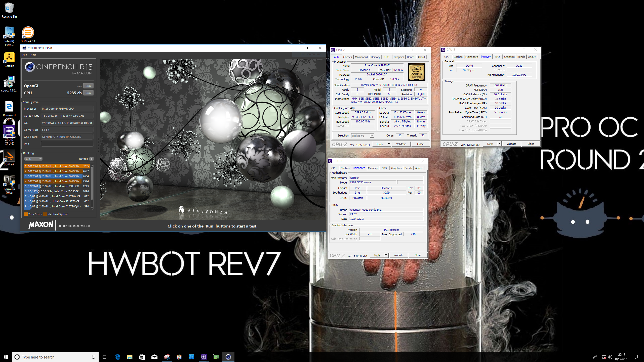
Task: Open the network icon in the system tray
Action: (604, 357)
